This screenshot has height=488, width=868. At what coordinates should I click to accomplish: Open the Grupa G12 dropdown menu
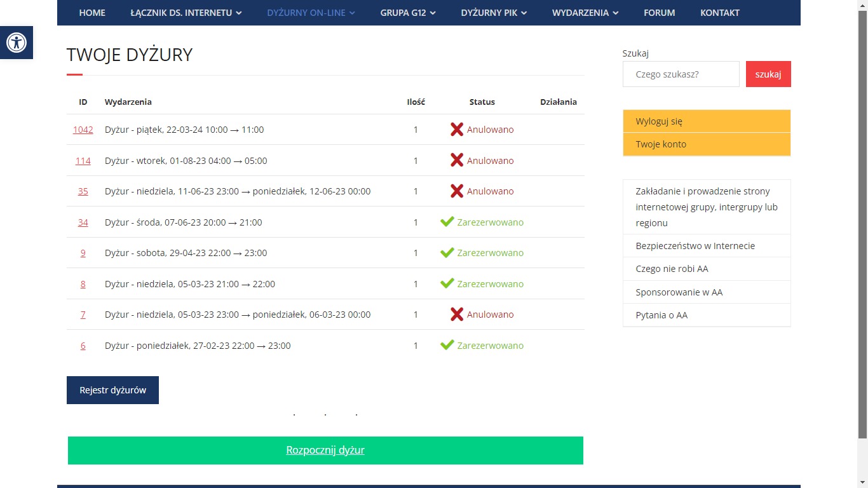pyautogui.click(x=407, y=13)
